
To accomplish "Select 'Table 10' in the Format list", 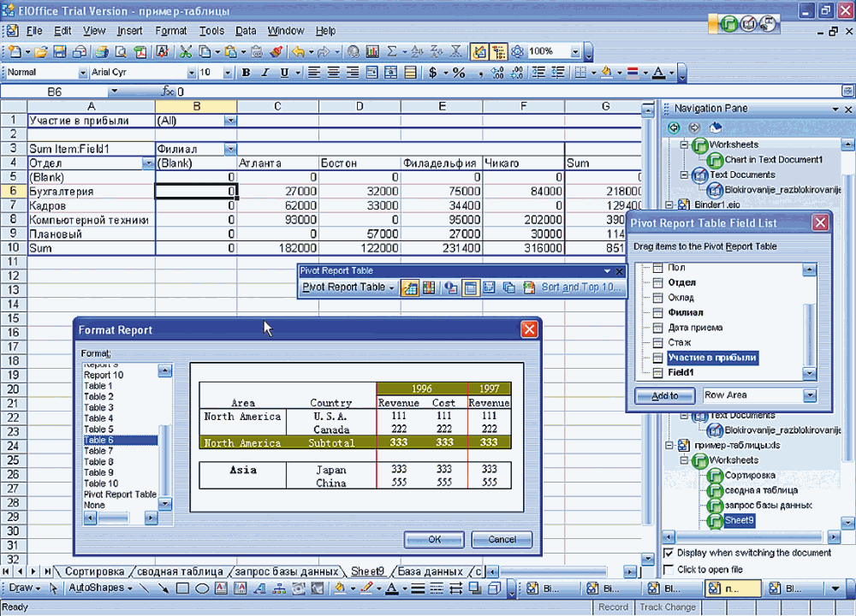I will coord(101,483).
